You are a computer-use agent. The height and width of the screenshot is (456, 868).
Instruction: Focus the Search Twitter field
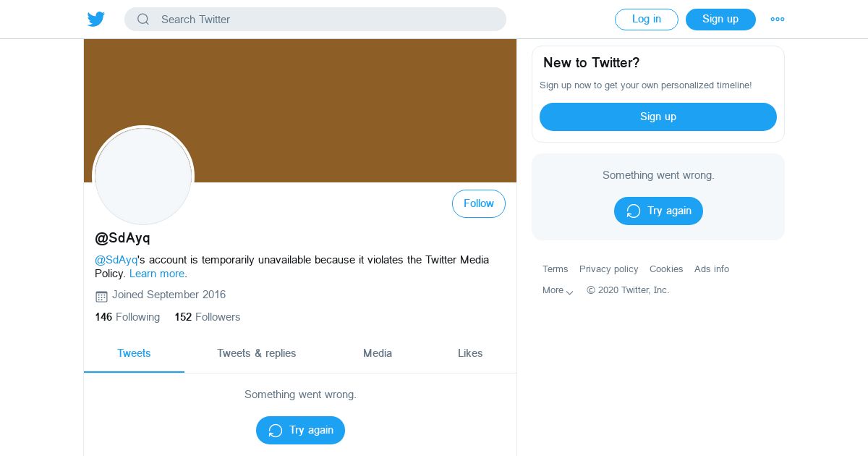click(315, 20)
